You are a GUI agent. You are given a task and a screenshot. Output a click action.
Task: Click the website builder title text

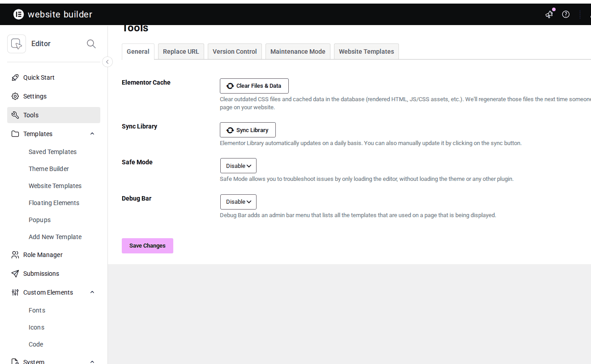coord(60,14)
